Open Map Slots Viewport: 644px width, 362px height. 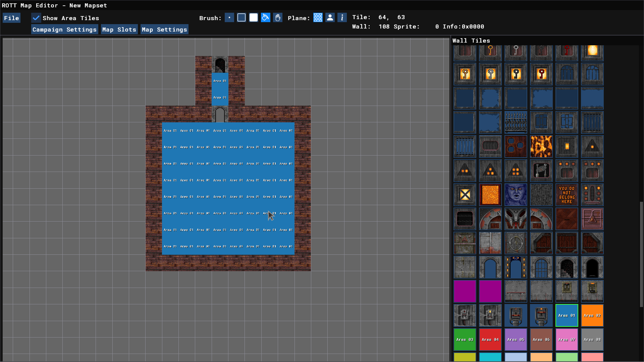point(119,29)
